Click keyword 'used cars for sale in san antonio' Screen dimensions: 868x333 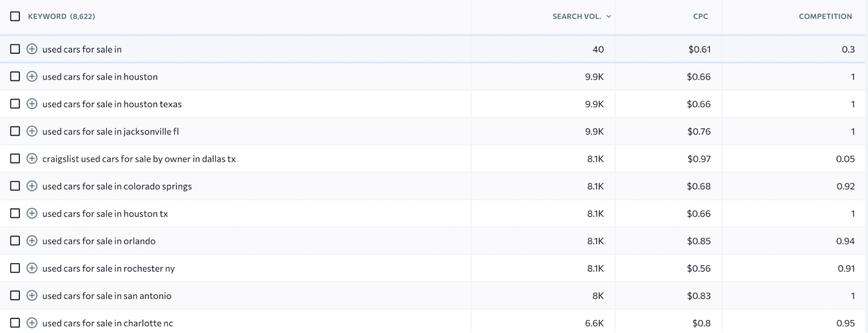(x=107, y=296)
